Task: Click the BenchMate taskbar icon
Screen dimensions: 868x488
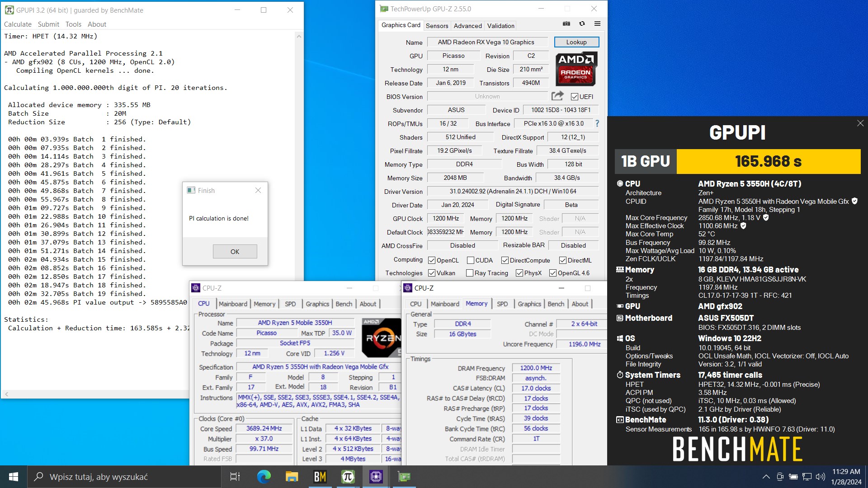Action: (x=320, y=477)
